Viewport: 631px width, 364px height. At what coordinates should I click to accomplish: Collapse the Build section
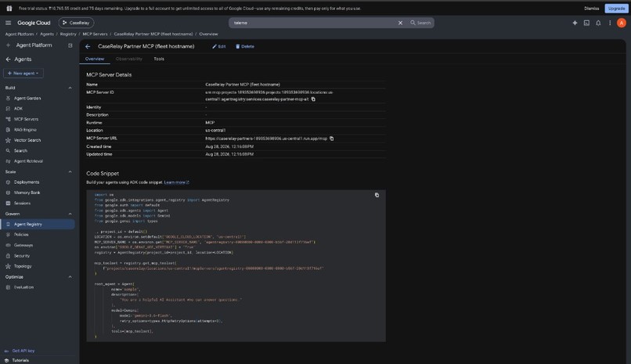[x=70, y=88]
